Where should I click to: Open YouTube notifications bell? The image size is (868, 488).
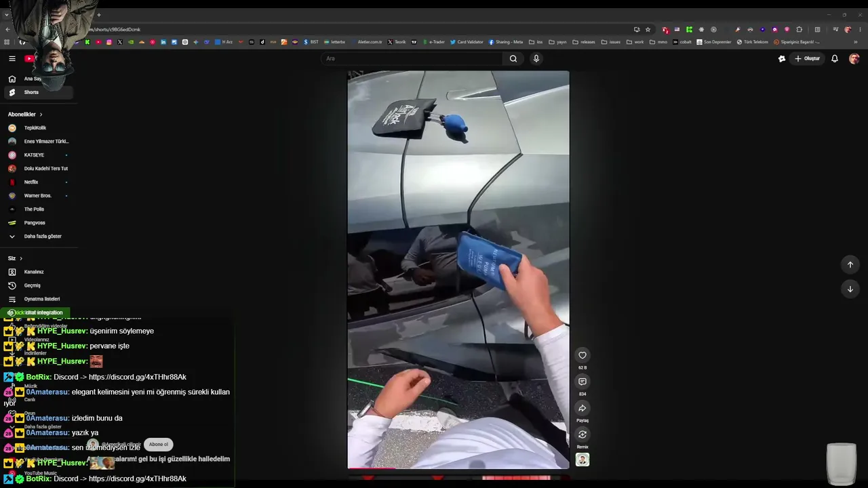point(835,59)
